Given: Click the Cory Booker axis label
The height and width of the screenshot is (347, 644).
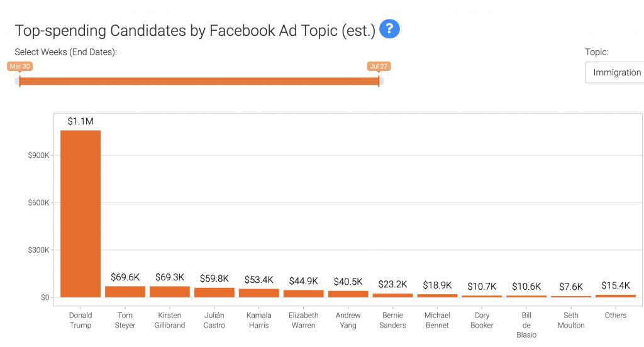Looking at the screenshot, I should click(x=482, y=321).
